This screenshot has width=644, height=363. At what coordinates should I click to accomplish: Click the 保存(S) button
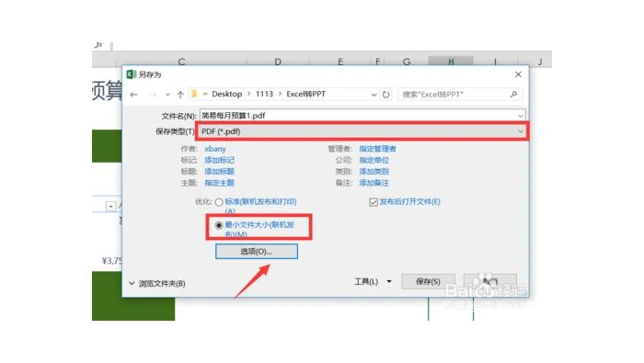click(x=428, y=281)
